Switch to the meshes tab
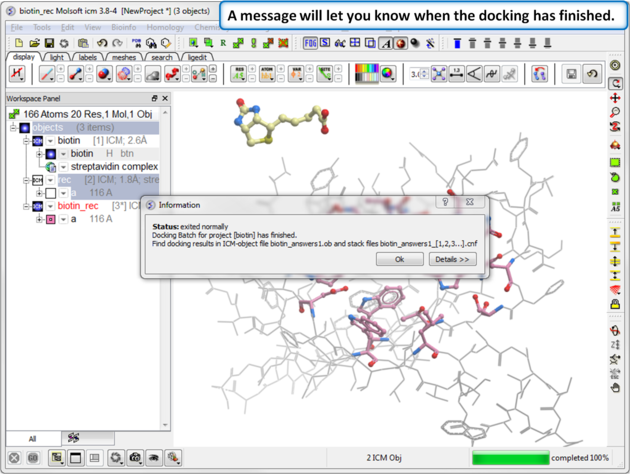This screenshot has height=474, width=630. (124, 58)
